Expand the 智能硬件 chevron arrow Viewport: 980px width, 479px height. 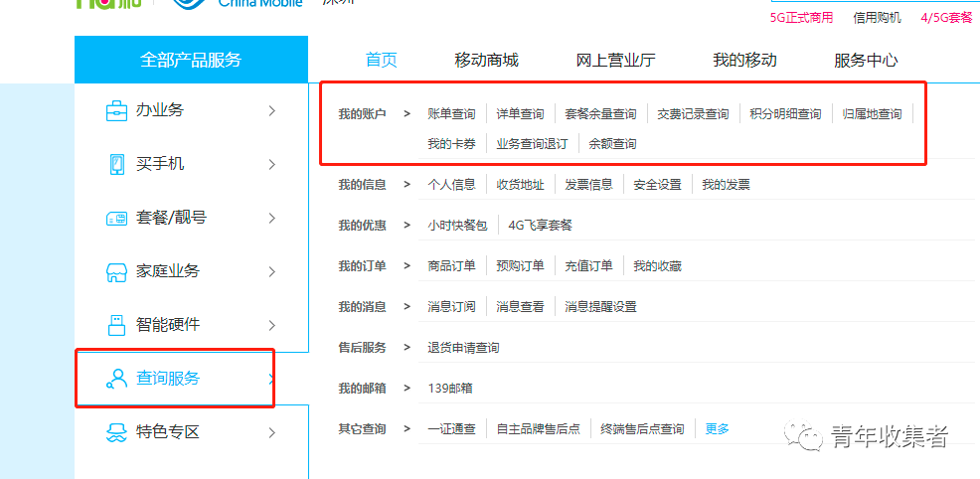[272, 325]
